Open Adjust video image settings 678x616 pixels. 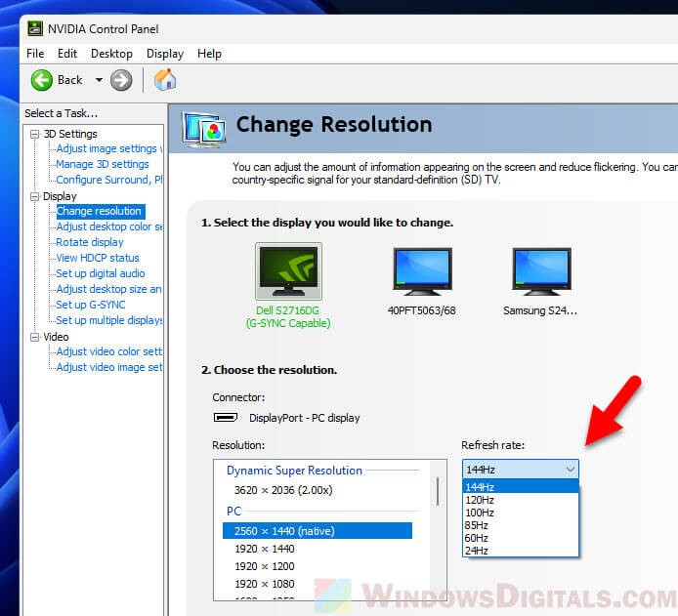pyautogui.click(x=109, y=367)
